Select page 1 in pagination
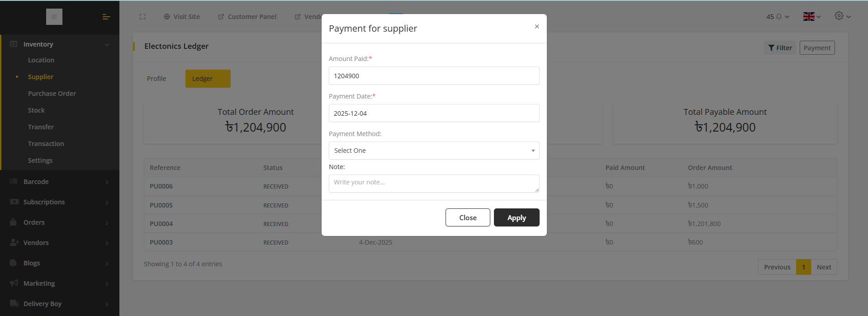Screen dimensions: 868x316 (x=804, y=267)
